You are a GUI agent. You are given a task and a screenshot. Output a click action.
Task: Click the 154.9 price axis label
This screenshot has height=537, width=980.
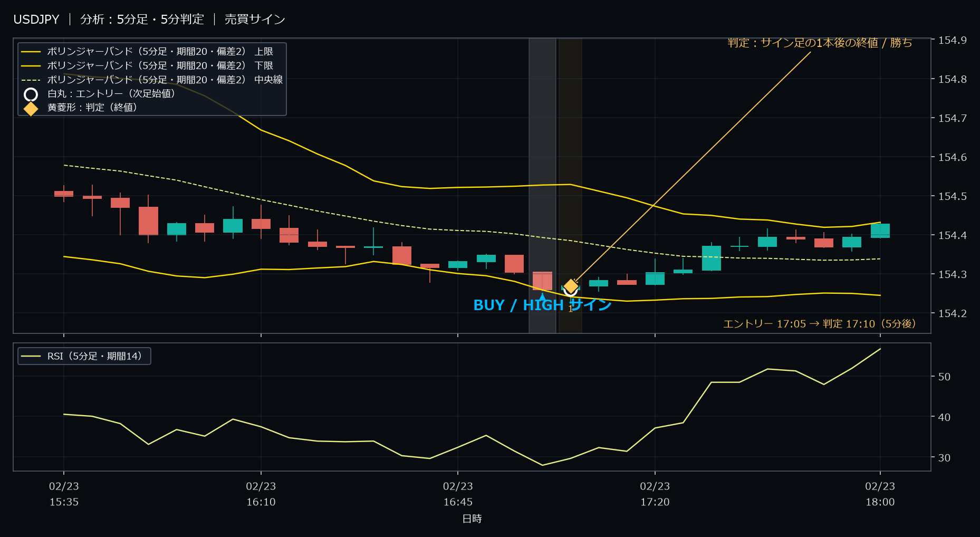(x=953, y=40)
